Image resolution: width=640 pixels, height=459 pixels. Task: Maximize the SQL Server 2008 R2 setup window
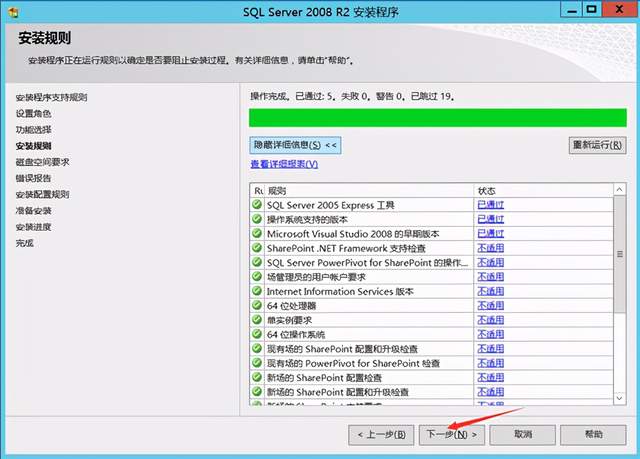click(x=591, y=10)
